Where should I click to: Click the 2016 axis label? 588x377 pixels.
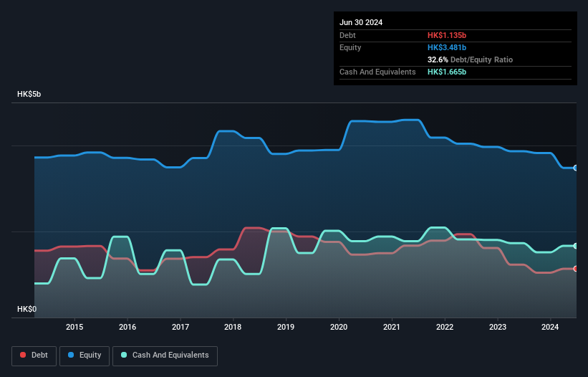tap(127, 327)
